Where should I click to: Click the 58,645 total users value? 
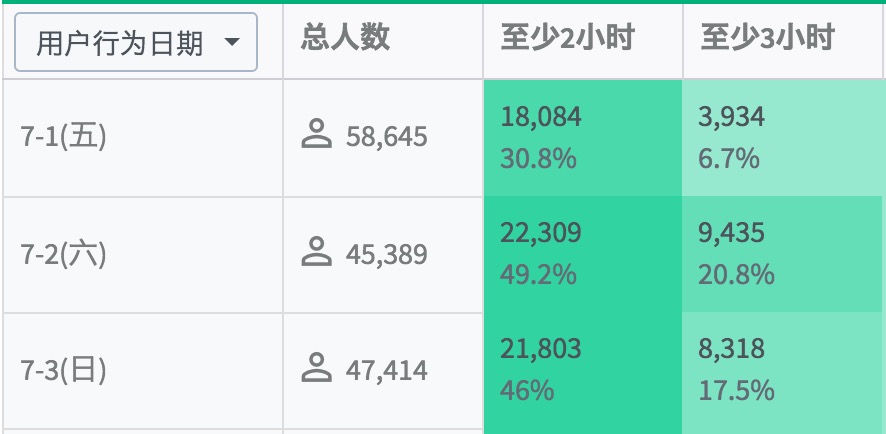[386, 137]
